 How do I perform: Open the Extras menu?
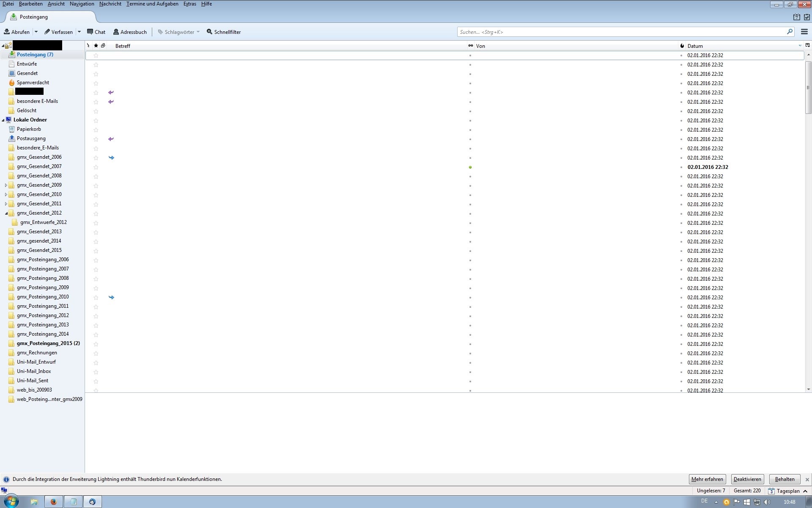coord(189,4)
